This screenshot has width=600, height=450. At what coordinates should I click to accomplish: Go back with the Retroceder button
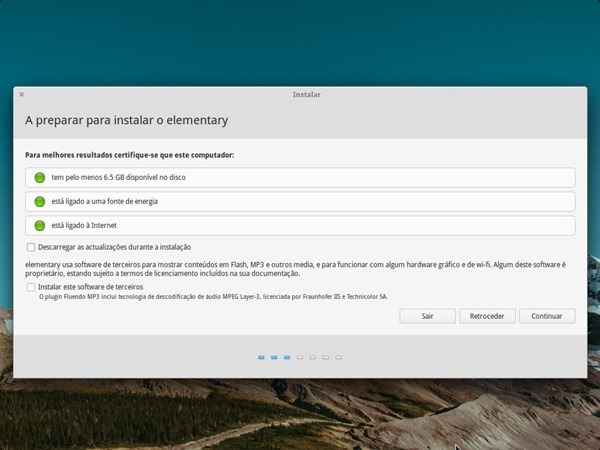[x=487, y=316]
